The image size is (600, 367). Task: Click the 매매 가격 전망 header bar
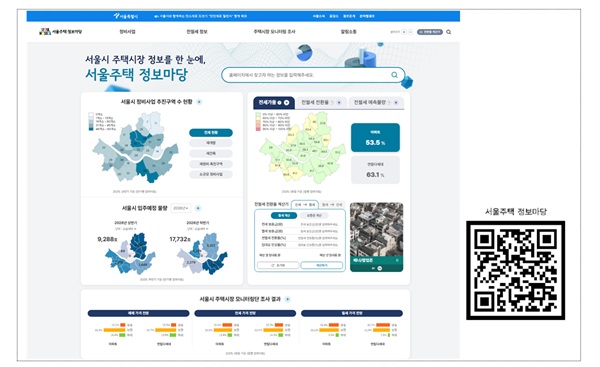pyautogui.click(x=139, y=313)
